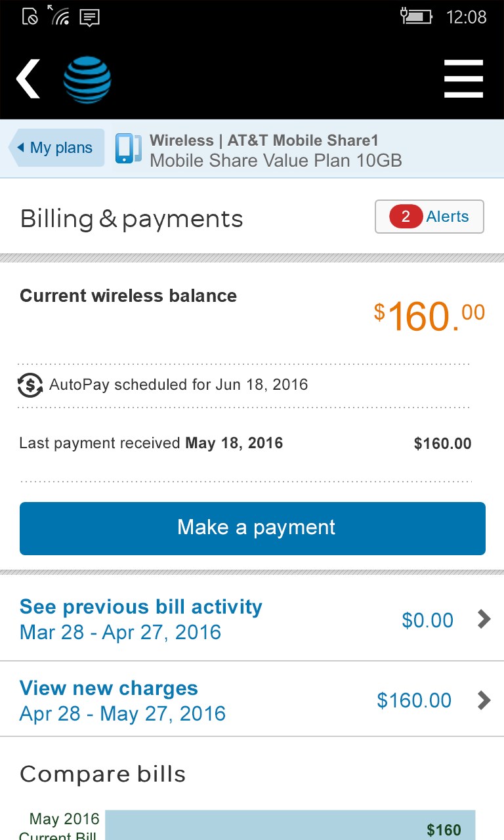
Task: Tap the white back arrow
Action: (x=28, y=79)
